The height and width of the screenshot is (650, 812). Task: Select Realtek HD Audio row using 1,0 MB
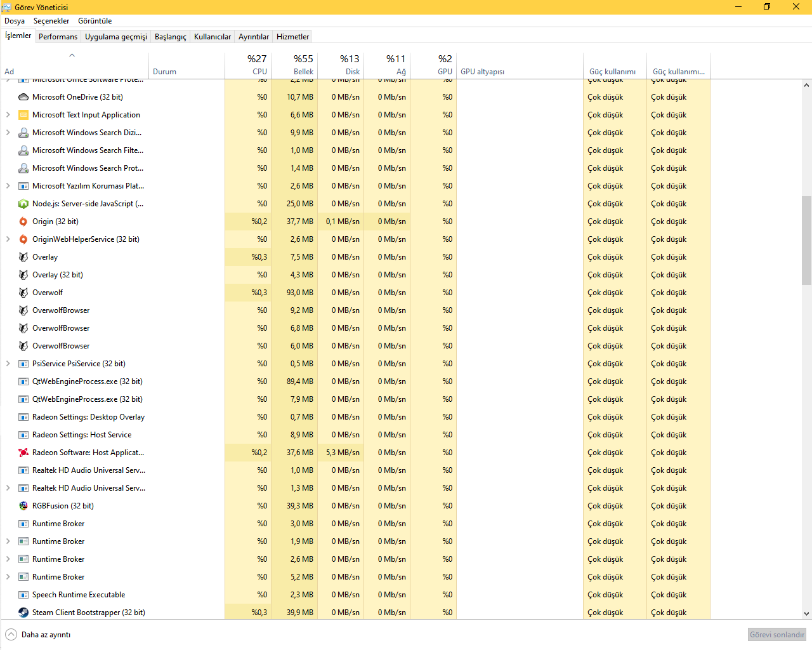[x=355, y=470]
